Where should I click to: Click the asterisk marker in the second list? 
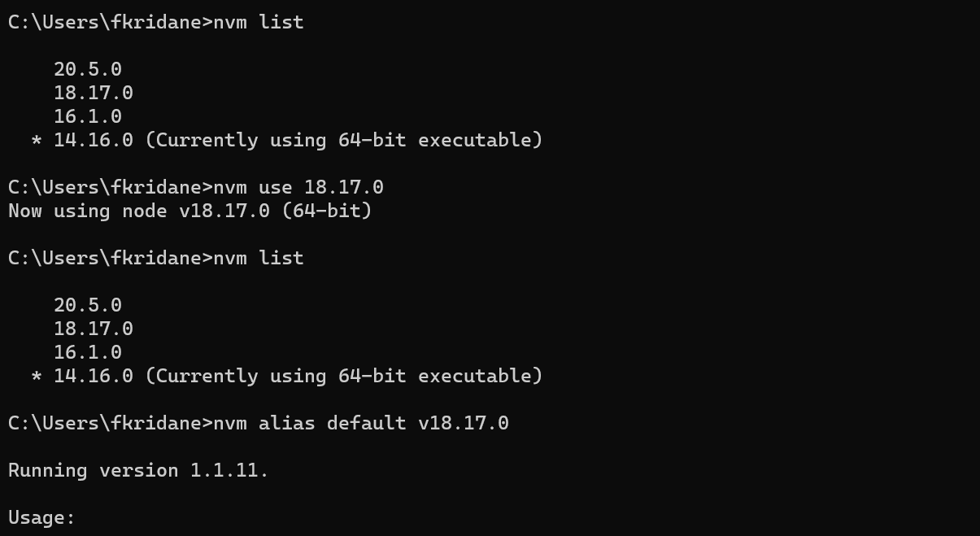(36, 377)
